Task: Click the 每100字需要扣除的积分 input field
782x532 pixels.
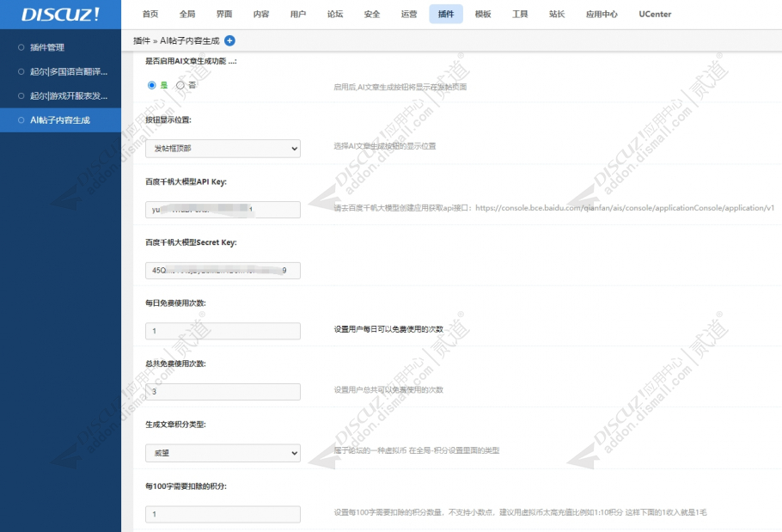Action: tap(223, 514)
